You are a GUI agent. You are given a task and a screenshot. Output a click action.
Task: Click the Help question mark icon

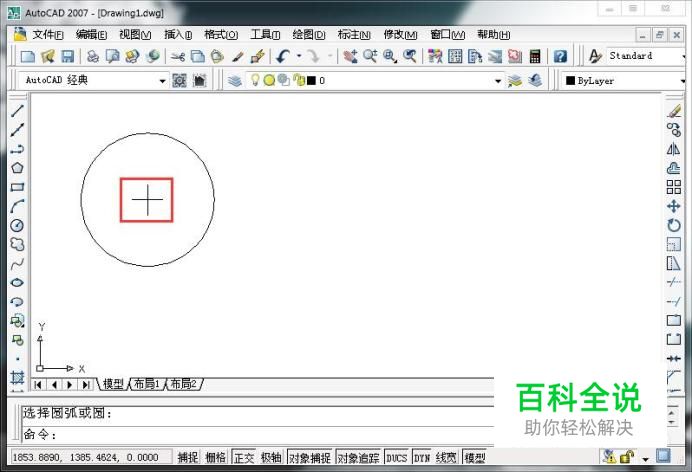point(560,56)
